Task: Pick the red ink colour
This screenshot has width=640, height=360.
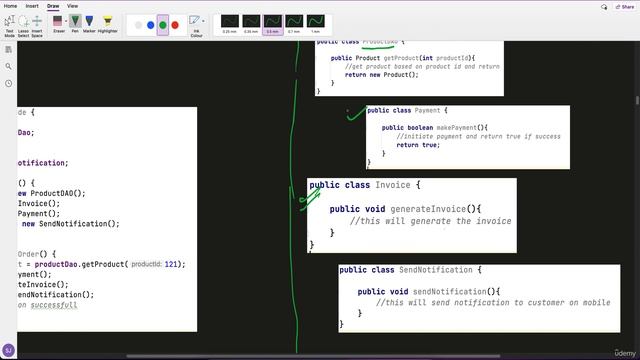Action: click(x=175, y=25)
